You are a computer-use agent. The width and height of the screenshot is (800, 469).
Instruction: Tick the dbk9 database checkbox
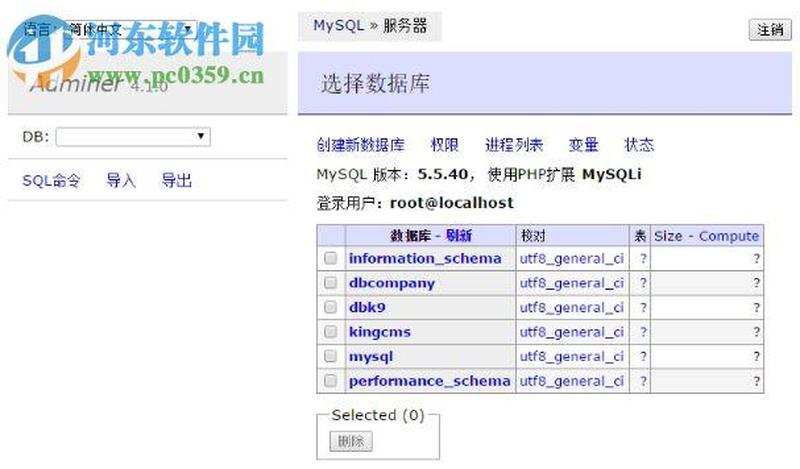[x=330, y=307]
